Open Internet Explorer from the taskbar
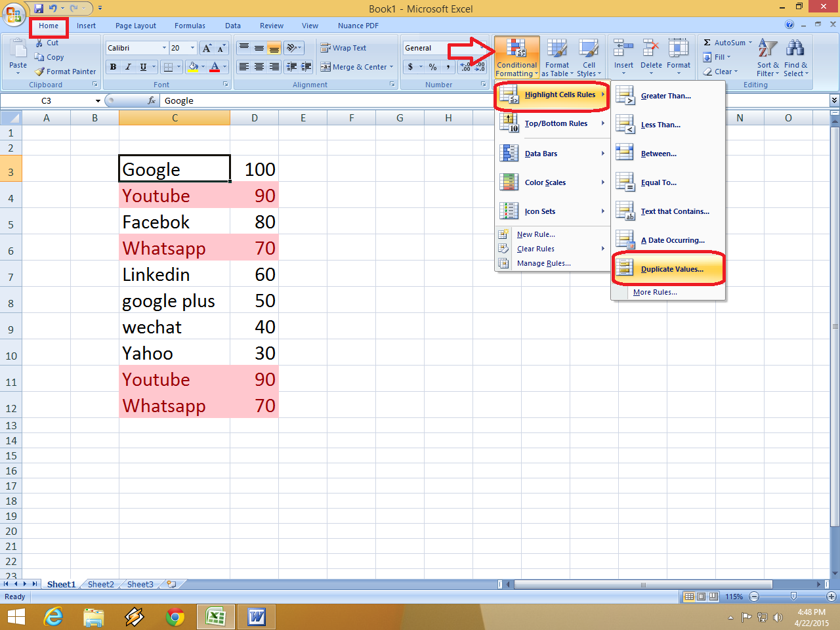Image resolution: width=840 pixels, height=630 pixels. click(53, 617)
